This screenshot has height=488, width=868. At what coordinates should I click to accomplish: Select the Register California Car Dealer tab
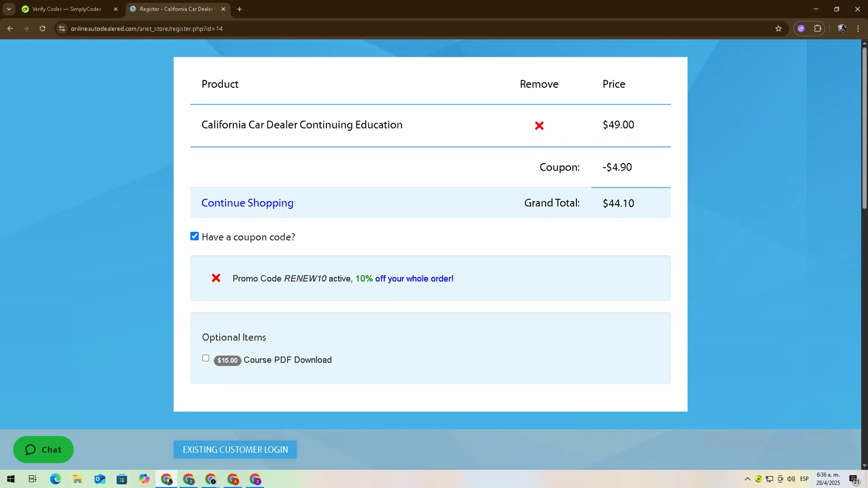coord(176,9)
